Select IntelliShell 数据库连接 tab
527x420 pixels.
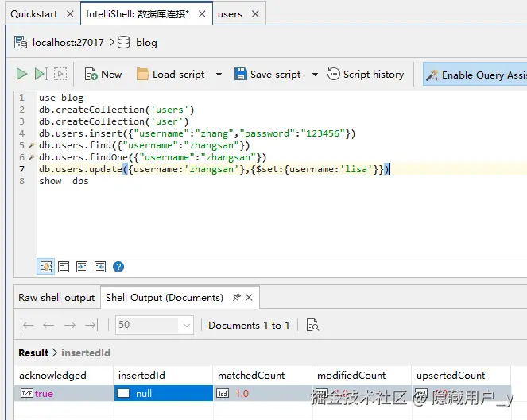(138, 14)
